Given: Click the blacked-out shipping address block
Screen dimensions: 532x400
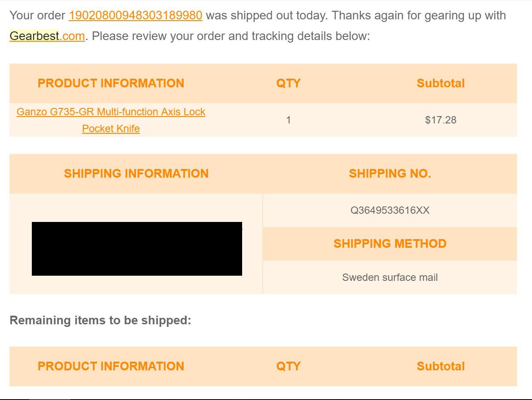Looking at the screenshot, I should click(x=137, y=249).
